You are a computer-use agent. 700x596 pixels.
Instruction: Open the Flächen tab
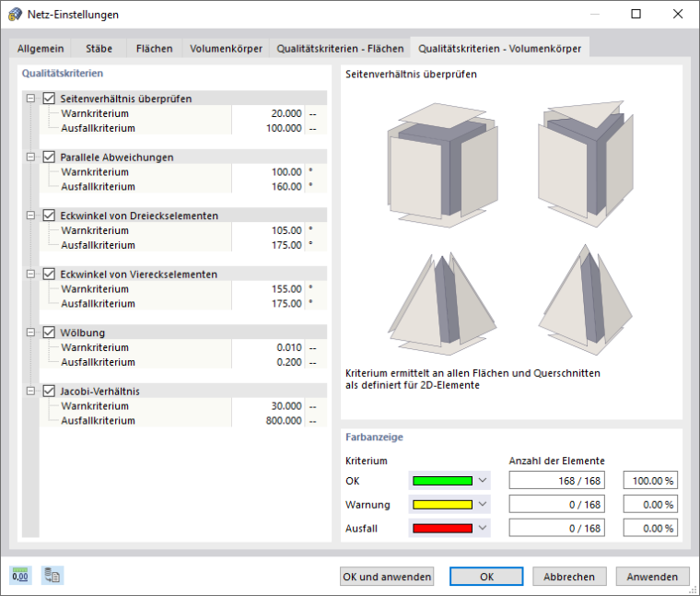click(x=155, y=48)
